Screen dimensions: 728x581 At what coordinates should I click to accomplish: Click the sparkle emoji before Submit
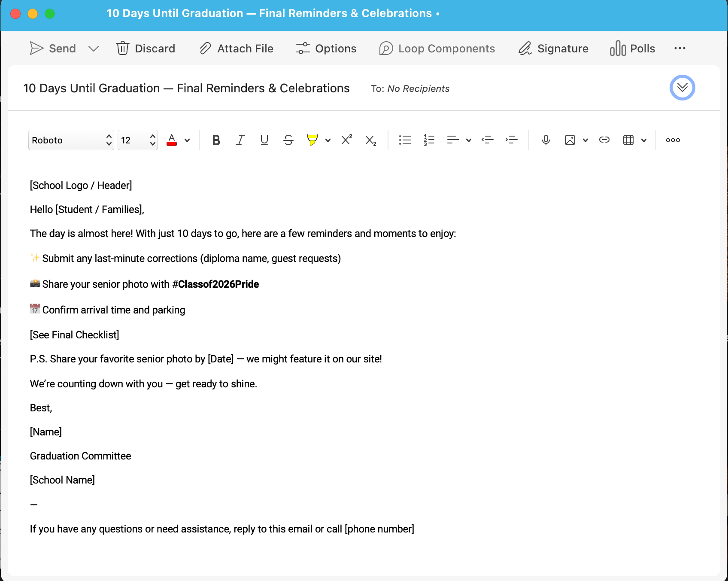[35, 258]
